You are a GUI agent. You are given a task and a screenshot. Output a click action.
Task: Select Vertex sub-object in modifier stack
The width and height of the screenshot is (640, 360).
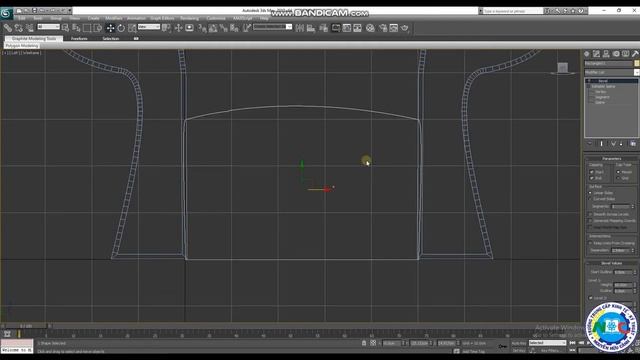[600, 92]
